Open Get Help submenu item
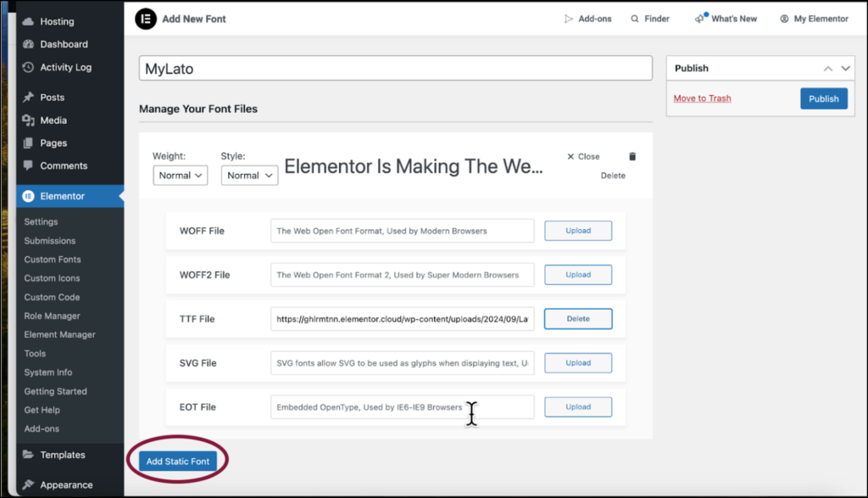The height and width of the screenshot is (498, 868). tap(42, 411)
